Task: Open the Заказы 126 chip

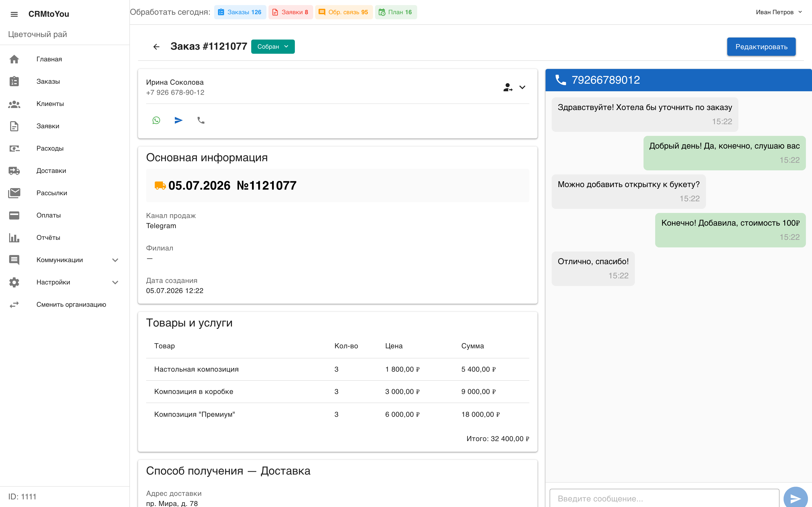Action: (240, 12)
